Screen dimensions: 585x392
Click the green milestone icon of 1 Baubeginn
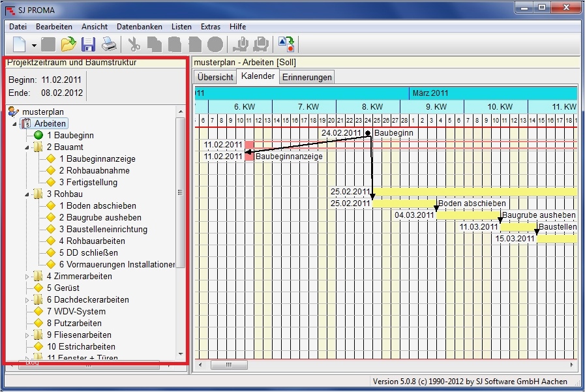38,135
